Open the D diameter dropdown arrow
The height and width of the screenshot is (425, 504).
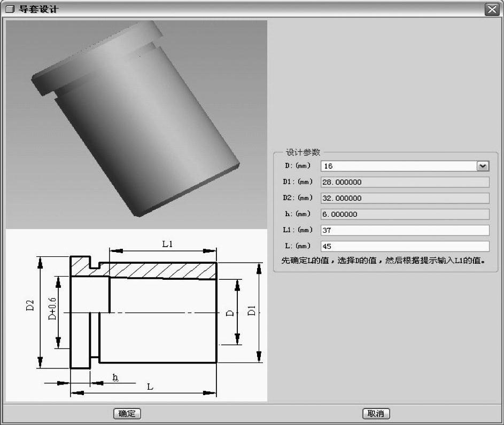point(483,166)
